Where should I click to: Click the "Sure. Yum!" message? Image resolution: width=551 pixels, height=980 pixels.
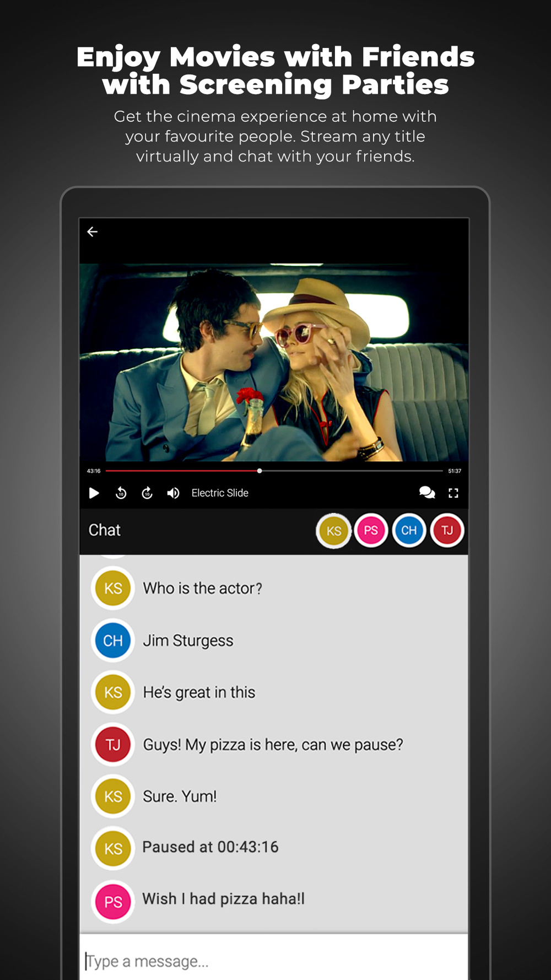180,796
